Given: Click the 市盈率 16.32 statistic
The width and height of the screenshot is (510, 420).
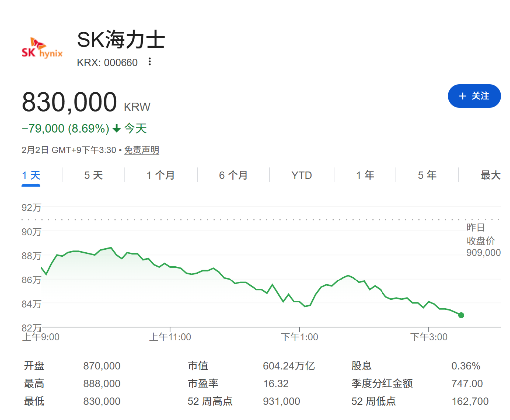Looking at the screenshot, I should pyautogui.click(x=276, y=383).
